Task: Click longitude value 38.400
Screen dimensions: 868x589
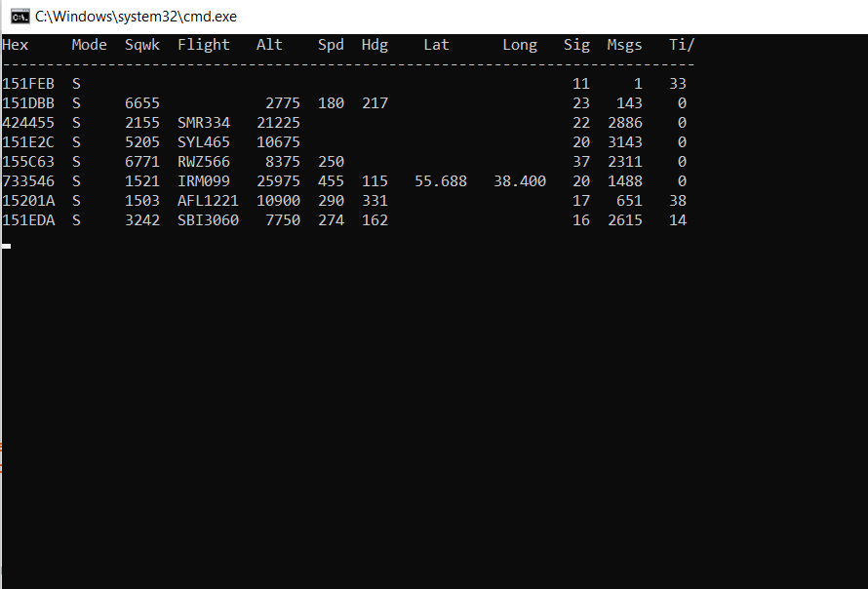Action: [520, 181]
